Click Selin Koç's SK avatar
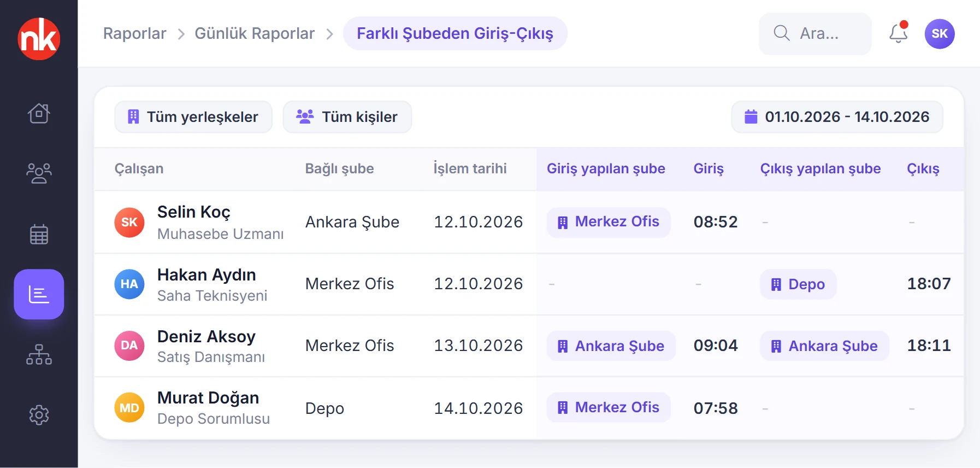This screenshot has height=468, width=980. [x=129, y=222]
